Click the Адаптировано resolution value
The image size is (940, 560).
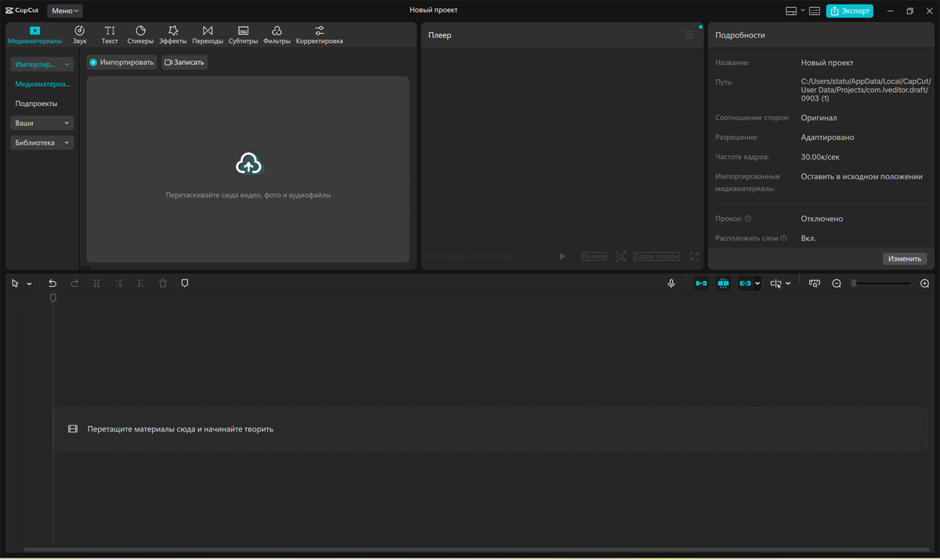tap(827, 137)
